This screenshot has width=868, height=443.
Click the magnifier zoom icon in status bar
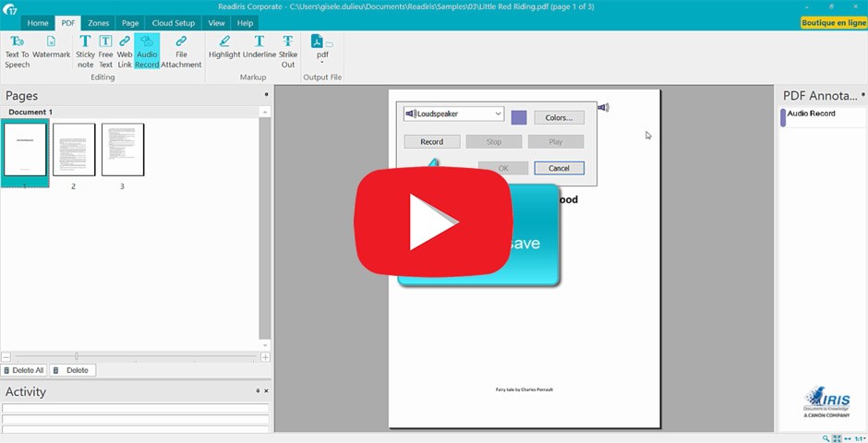pos(826,438)
